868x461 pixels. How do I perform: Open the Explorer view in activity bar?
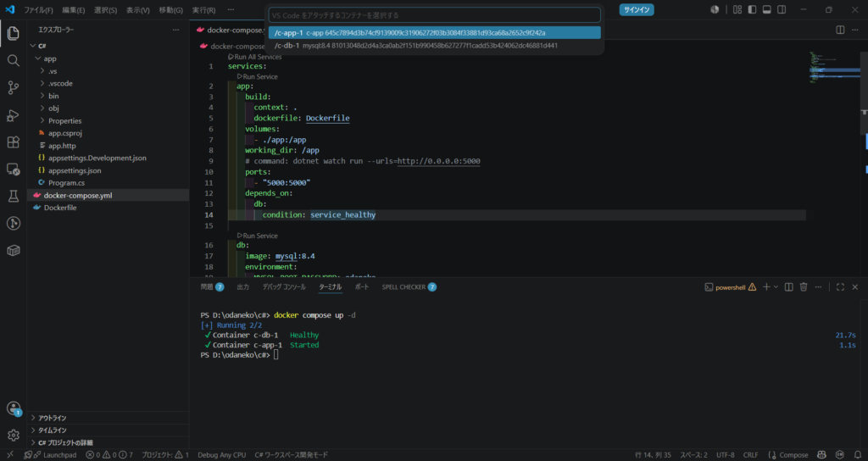click(x=14, y=33)
